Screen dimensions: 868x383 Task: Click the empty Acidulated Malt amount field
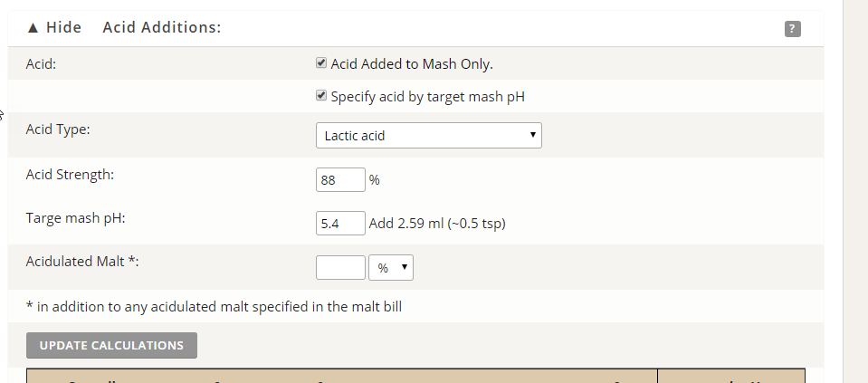tap(340, 268)
